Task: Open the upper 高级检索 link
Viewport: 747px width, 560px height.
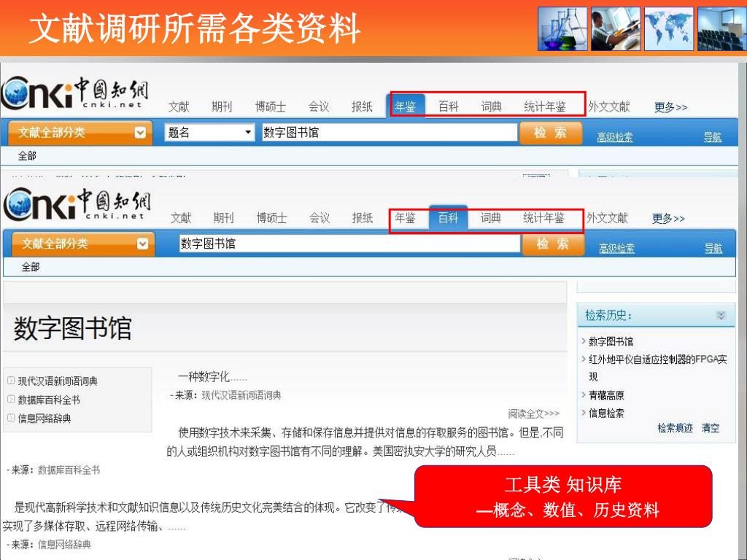Action: (x=615, y=137)
